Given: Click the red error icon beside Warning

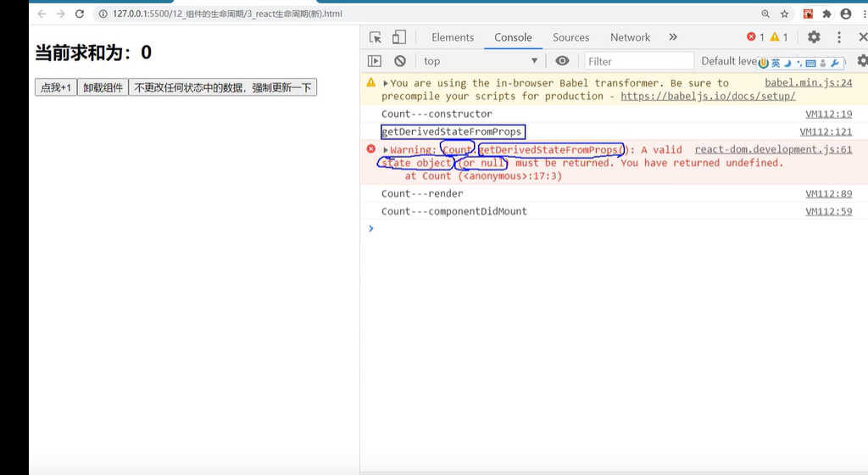Looking at the screenshot, I should 371,149.
